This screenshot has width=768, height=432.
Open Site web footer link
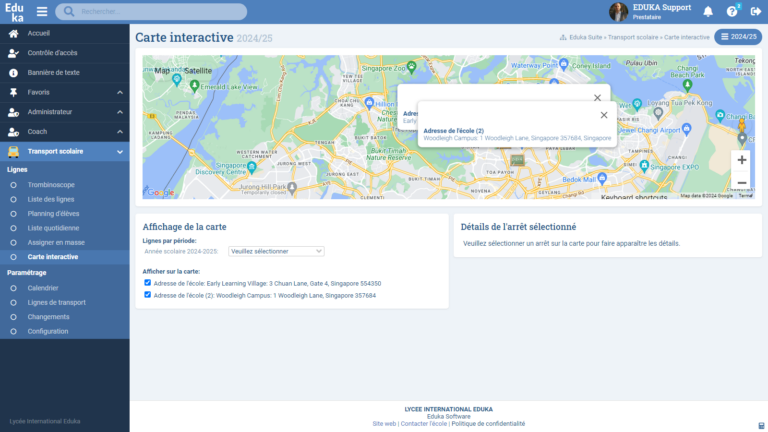pos(384,424)
